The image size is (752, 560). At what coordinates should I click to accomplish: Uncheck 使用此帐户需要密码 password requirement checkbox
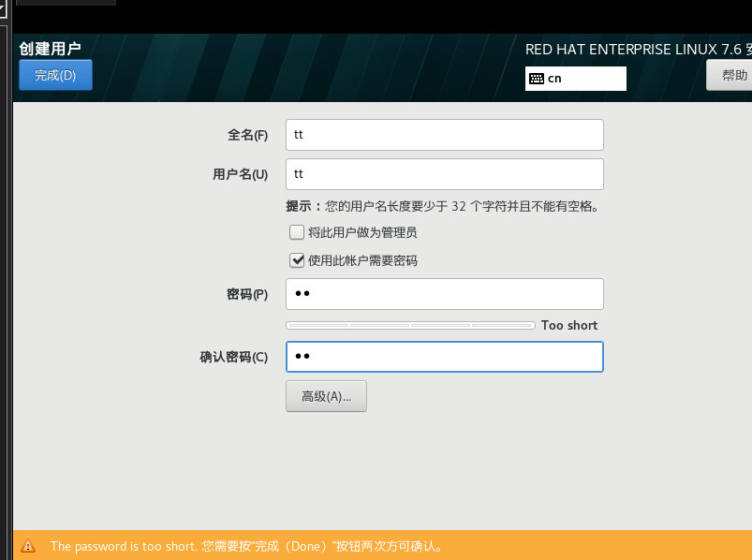(297, 260)
